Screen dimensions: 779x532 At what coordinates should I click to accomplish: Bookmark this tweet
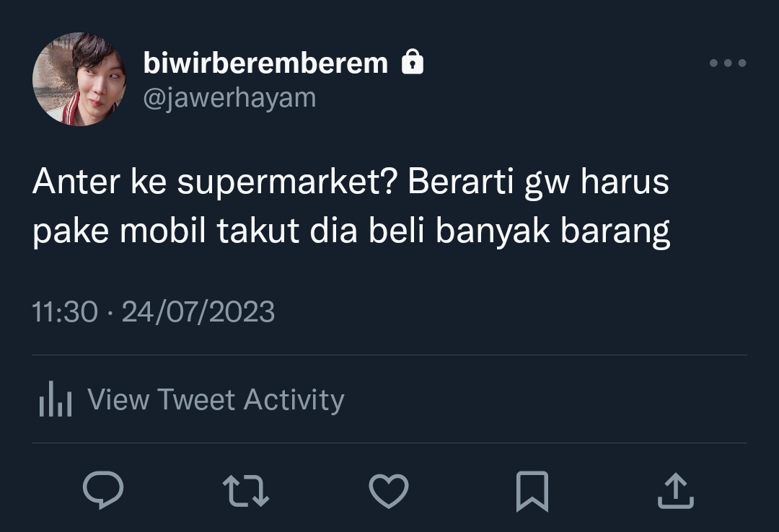pyautogui.click(x=532, y=491)
